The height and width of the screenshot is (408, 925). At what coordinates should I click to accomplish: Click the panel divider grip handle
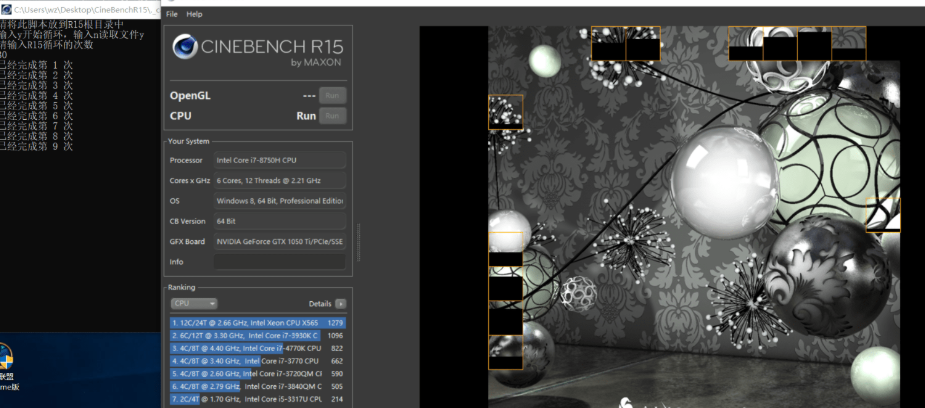(x=358, y=240)
